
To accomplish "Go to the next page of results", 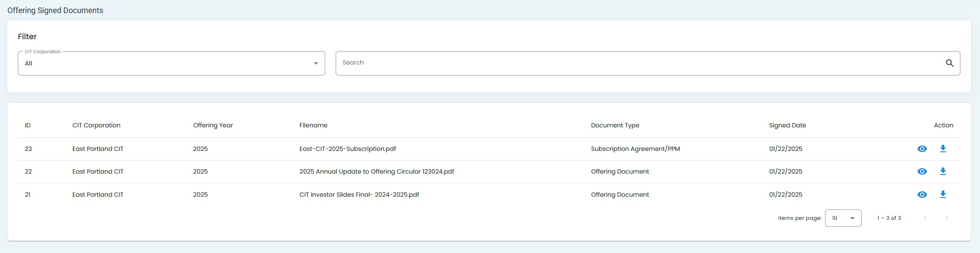I will [x=946, y=218].
